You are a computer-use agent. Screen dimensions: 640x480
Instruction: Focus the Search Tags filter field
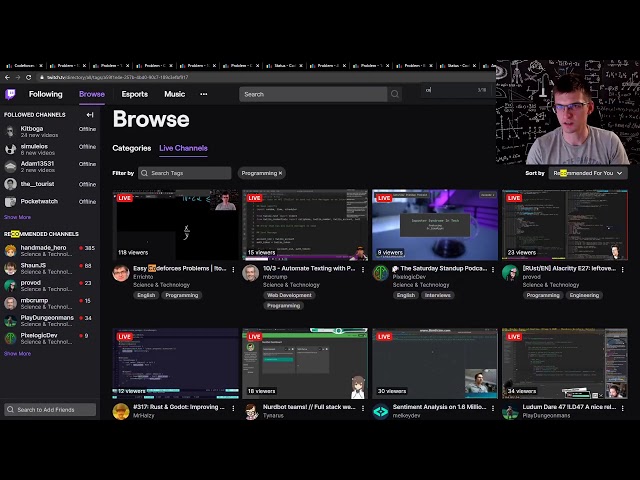[184, 173]
